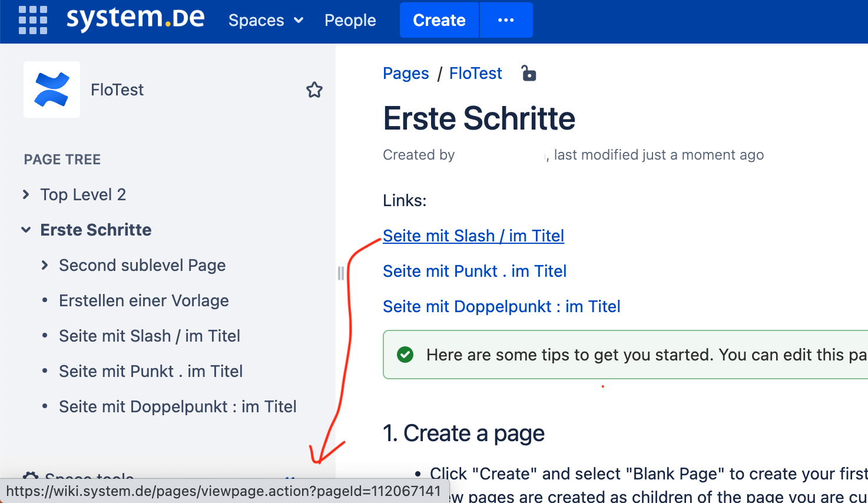Follow the Seite mit Slash link
The image size is (868, 503).
473,236
